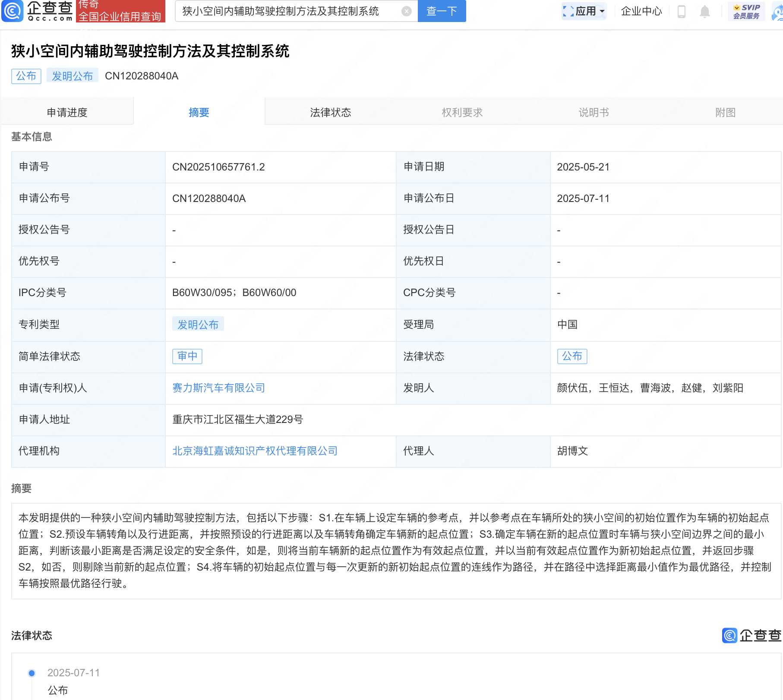Expand the 应用 dropdown menu
The width and height of the screenshot is (783, 700).
click(x=584, y=11)
